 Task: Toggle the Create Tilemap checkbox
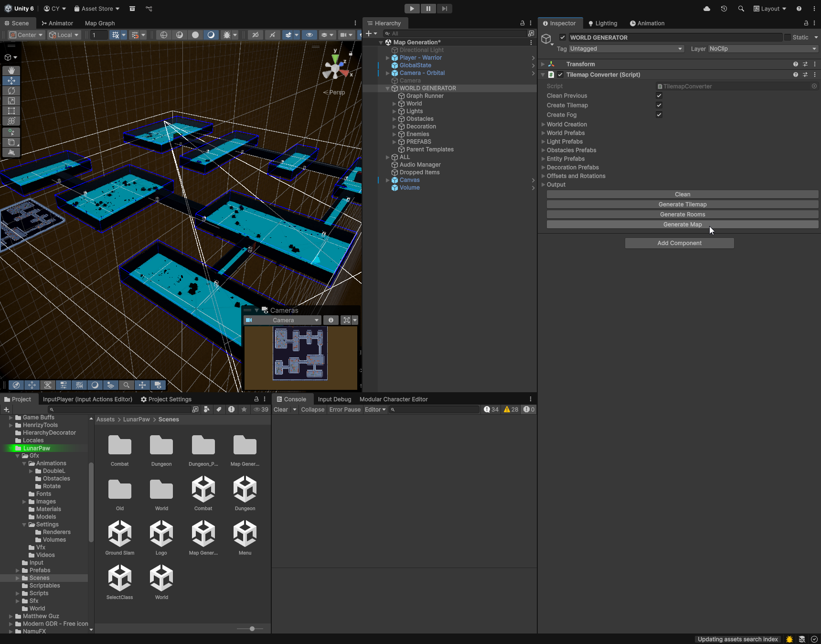pos(659,105)
